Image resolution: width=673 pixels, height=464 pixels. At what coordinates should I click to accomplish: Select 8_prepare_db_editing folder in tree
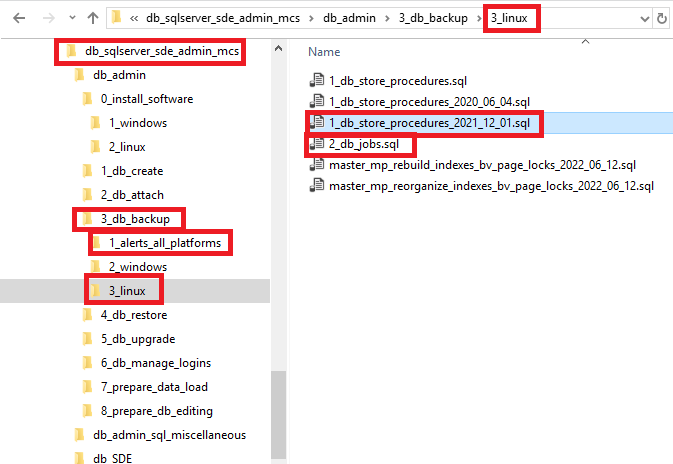pyautogui.click(x=157, y=411)
